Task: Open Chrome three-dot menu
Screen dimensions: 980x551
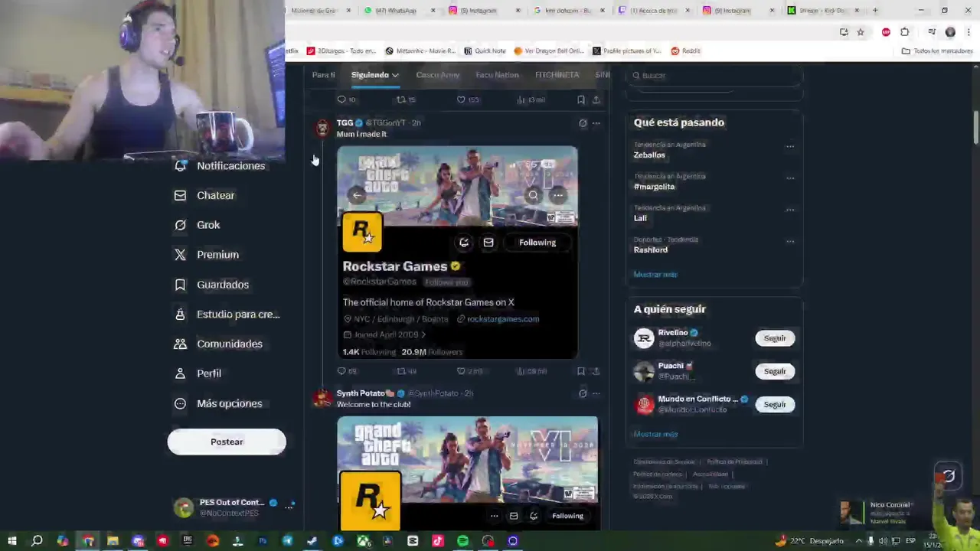Action: click(969, 32)
